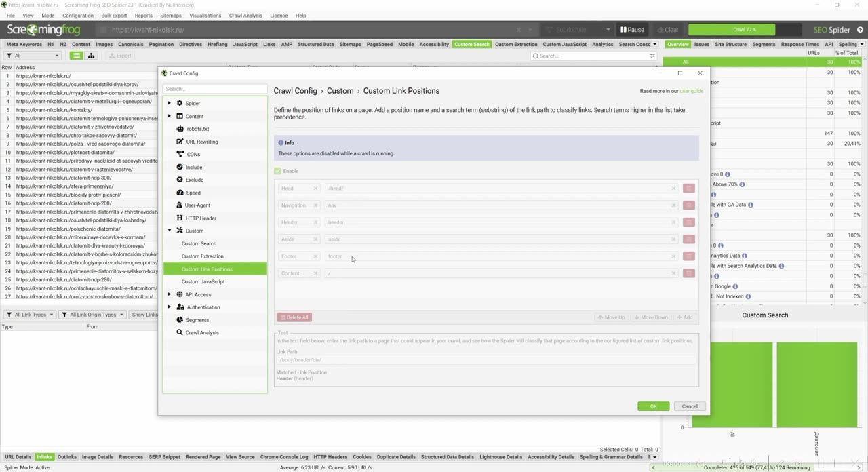
Task: Expand the Spider tree node
Action: pos(170,103)
